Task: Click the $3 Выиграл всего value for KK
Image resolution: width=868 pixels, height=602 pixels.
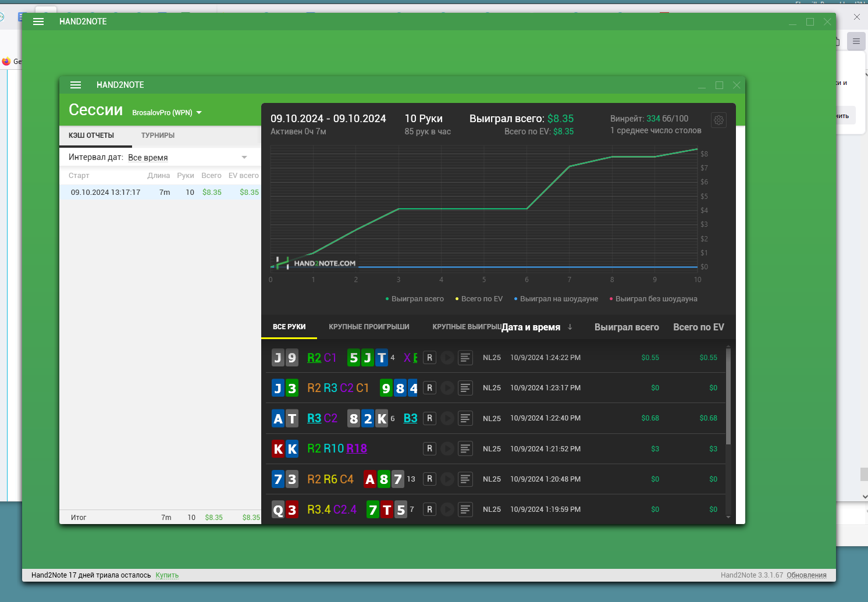Action: pos(655,449)
